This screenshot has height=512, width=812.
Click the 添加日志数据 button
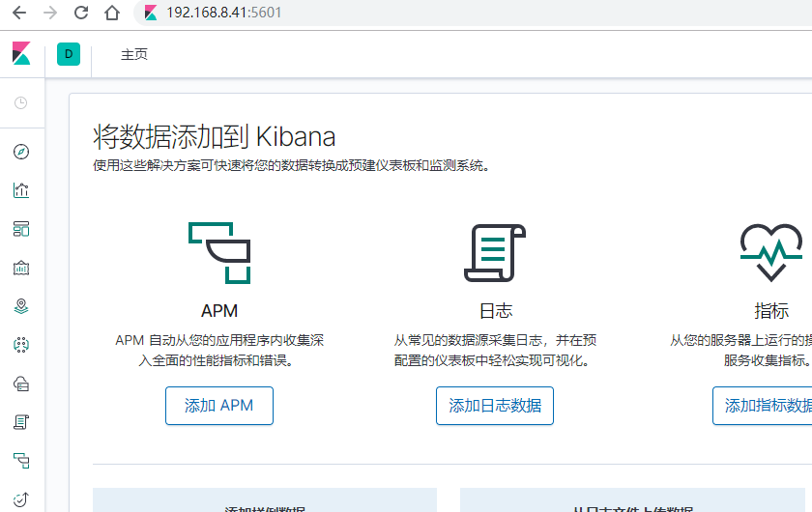pos(495,406)
